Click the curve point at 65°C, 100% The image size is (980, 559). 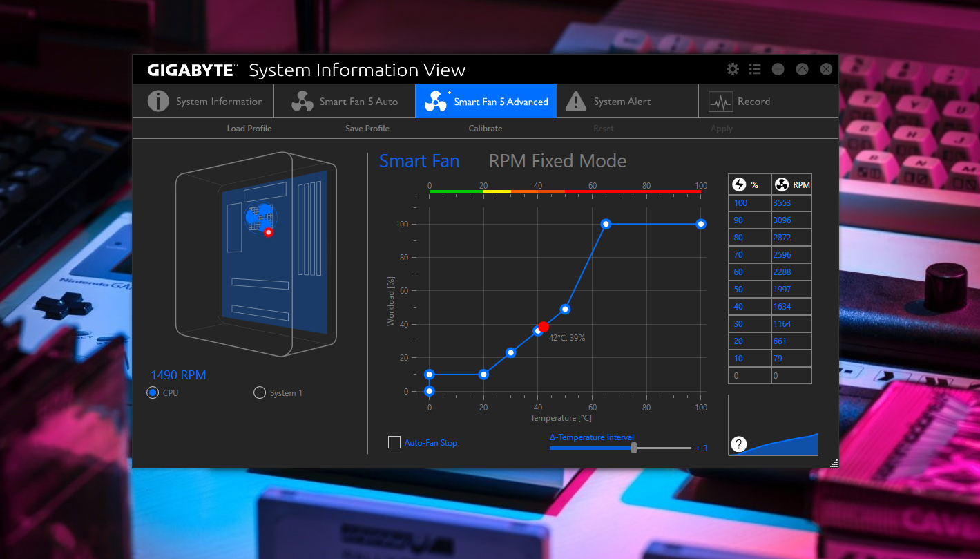click(606, 224)
